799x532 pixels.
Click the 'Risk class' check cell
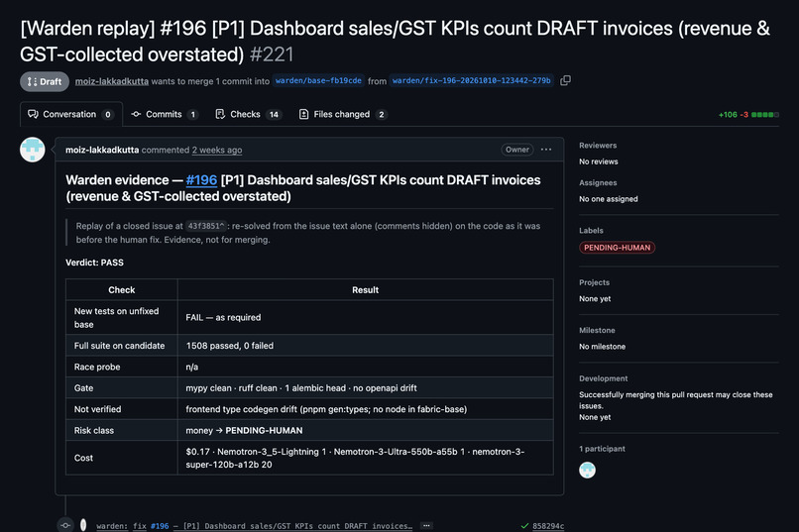point(122,430)
